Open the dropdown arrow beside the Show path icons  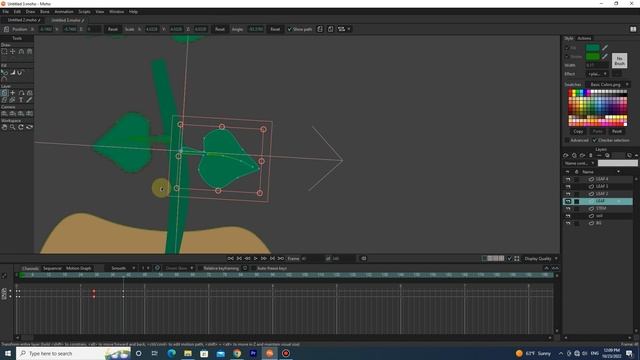point(349,29)
